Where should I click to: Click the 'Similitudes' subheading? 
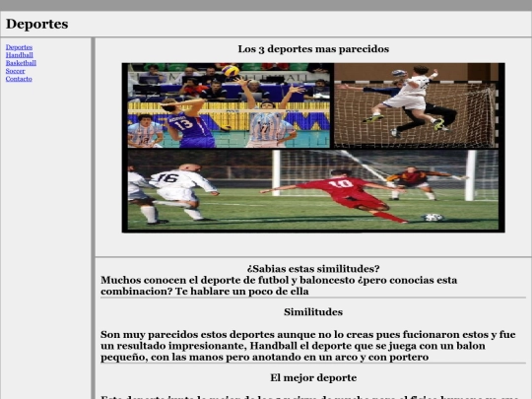tap(313, 311)
